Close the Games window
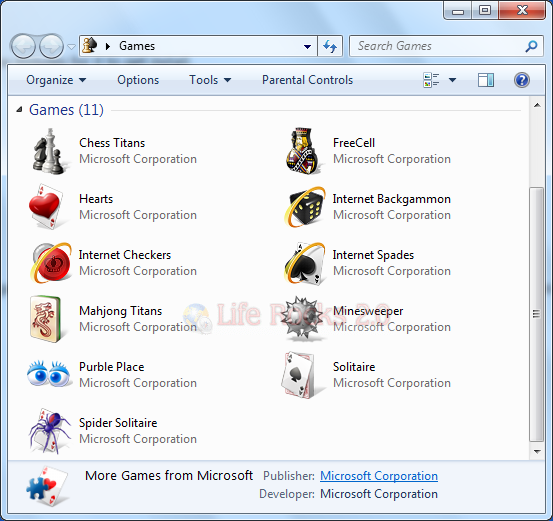This screenshot has height=521, width=553. pyautogui.click(x=522, y=11)
